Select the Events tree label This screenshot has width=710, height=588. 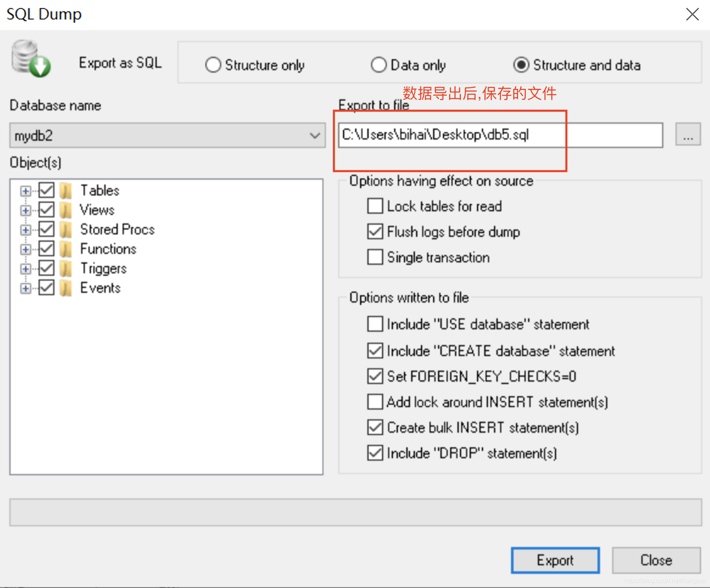pyautogui.click(x=101, y=288)
